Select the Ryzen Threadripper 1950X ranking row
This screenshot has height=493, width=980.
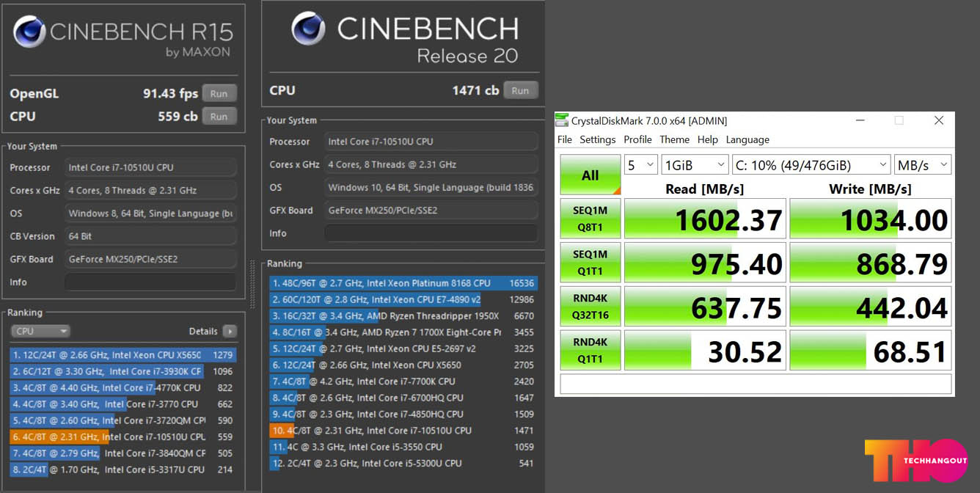tap(403, 315)
